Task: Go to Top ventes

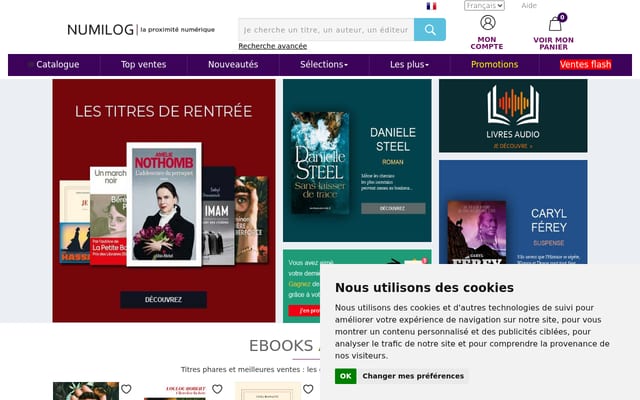Action: click(x=143, y=64)
